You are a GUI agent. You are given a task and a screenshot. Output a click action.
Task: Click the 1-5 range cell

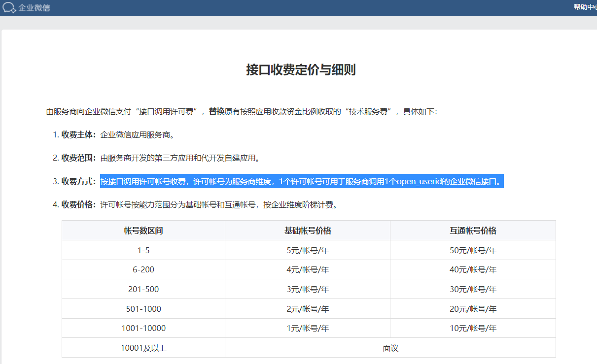(143, 250)
